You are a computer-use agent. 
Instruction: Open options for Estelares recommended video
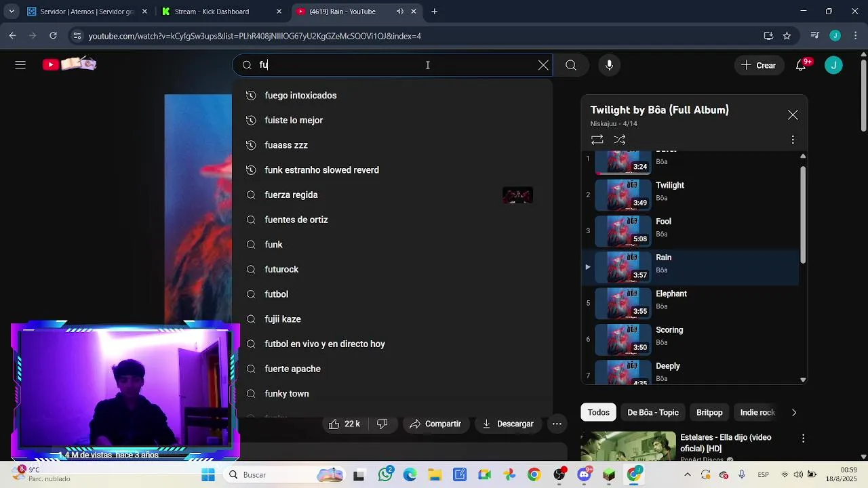[803, 439]
